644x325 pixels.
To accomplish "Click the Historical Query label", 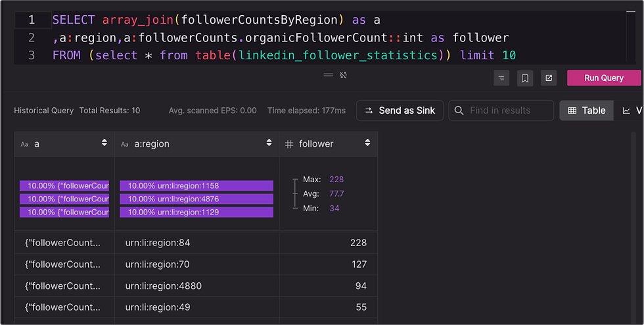I will 43,111.
